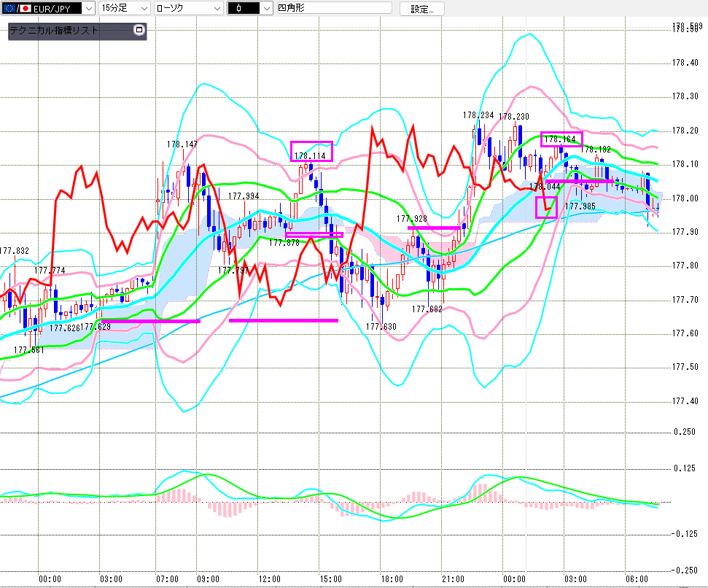Viewport: 708px width, 588px height.
Task: Open the 設定... settings button
Action: pyautogui.click(x=427, y=9)
